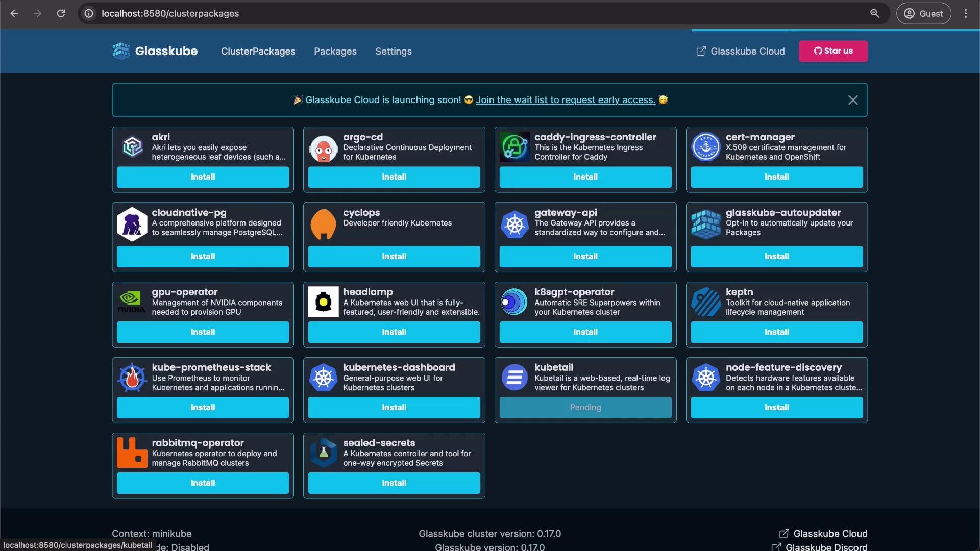Open Glasskube Cloud link in header
The width and height of the screenshot is (980, 551).
click(x=741, y=51)
